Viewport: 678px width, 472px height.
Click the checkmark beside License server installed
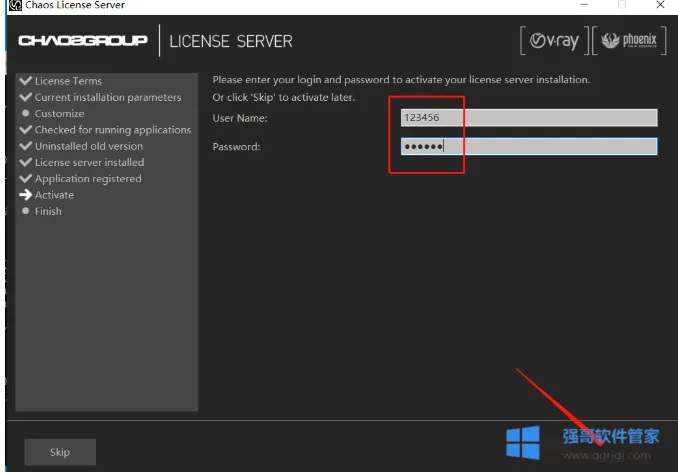26,162
